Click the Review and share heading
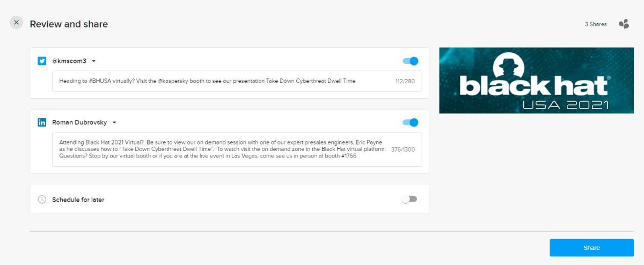Image resolution: width=644 pixels, height=265 pixels. click(x=69, y=24)
